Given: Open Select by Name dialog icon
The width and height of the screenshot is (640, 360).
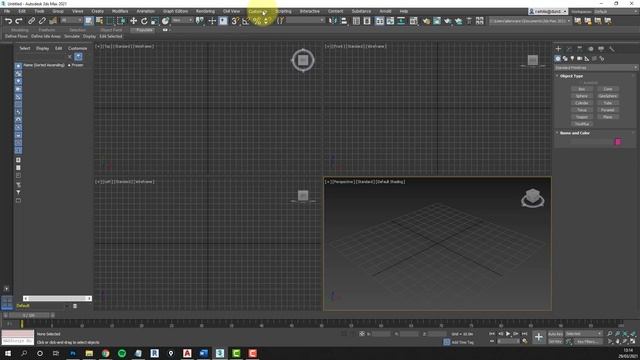Looking at the screenshot, I should point(99,21).
